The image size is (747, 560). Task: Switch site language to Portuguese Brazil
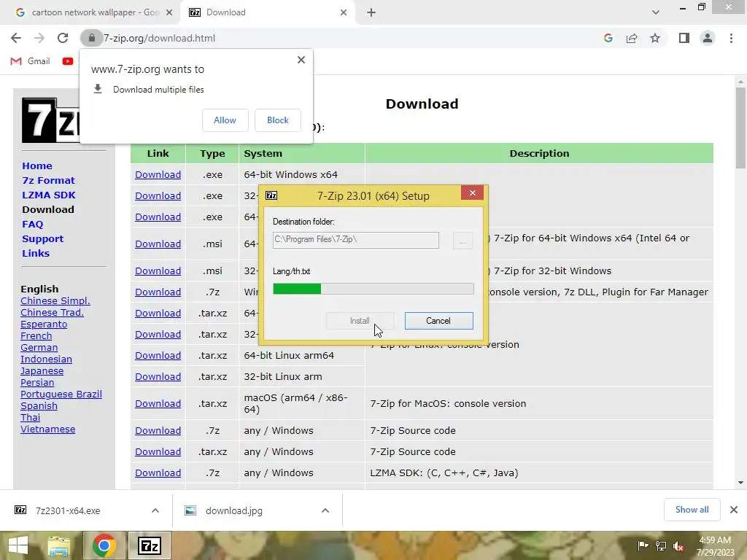pyautogui.click(x=61, y=394)
